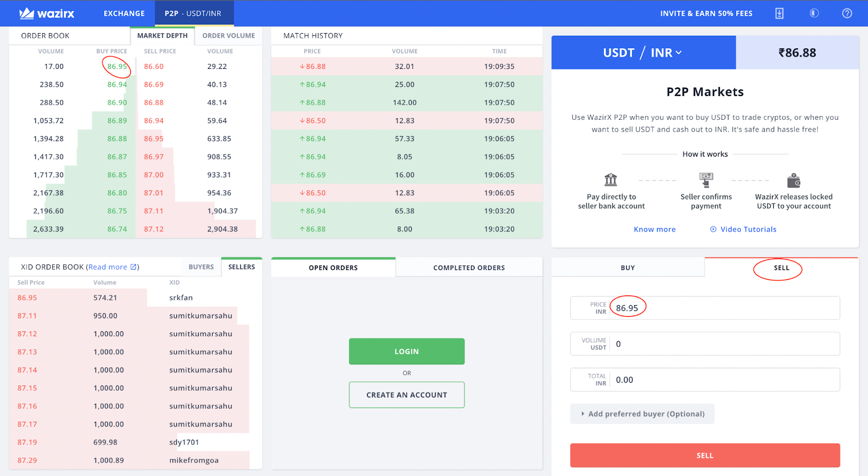The height and width of the screenshot is (476, 868).
Task: Click volume 574.21 in XID book
Action: 105,298
